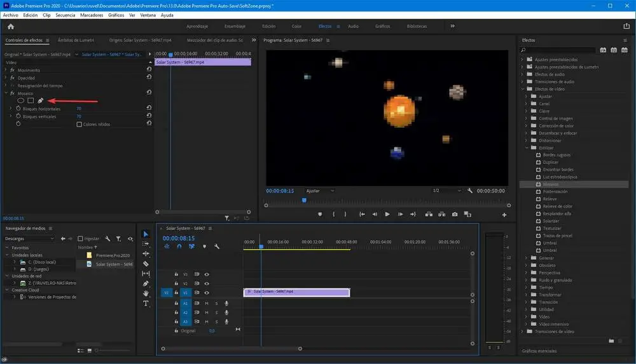
Task: Click the Export Frame camera icon
Action: point(455,215)
